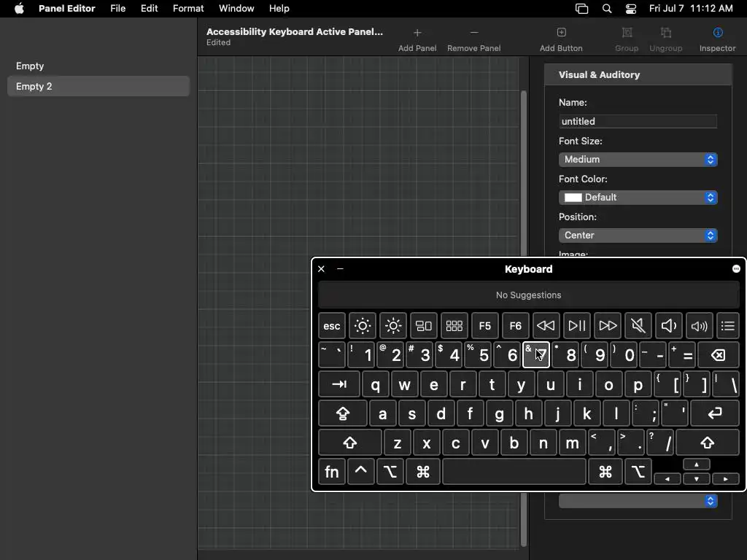This screenshot has height=560, width=747.
Task: Tap the fast-forward media key
Action: tap(608, 326)
